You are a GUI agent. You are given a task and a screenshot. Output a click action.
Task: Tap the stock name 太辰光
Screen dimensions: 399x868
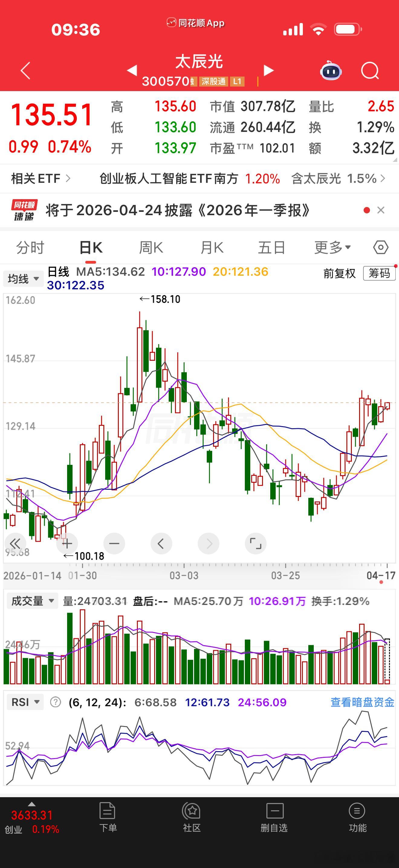pos(199,62)
